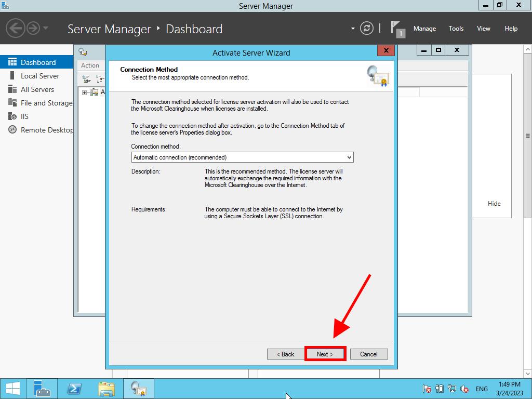This screenshot has width=532, height=399.
Task: Open the Manage menu
Action: pos(424,29)
